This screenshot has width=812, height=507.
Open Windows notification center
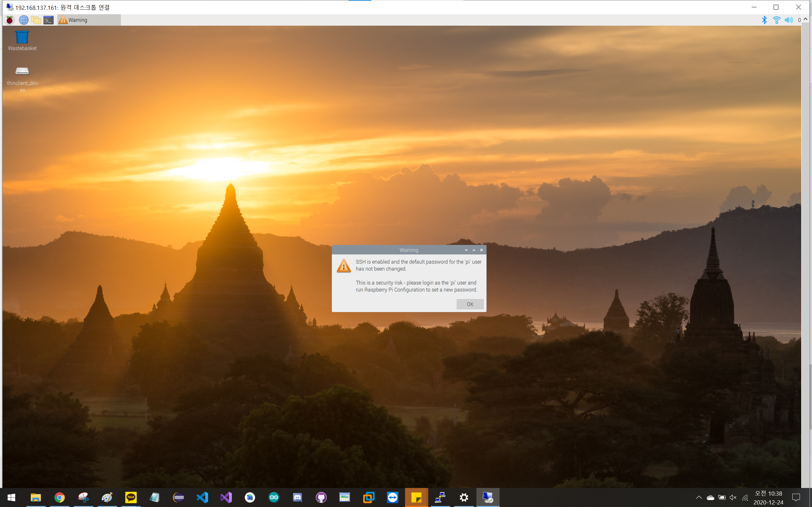click(796, 497)
